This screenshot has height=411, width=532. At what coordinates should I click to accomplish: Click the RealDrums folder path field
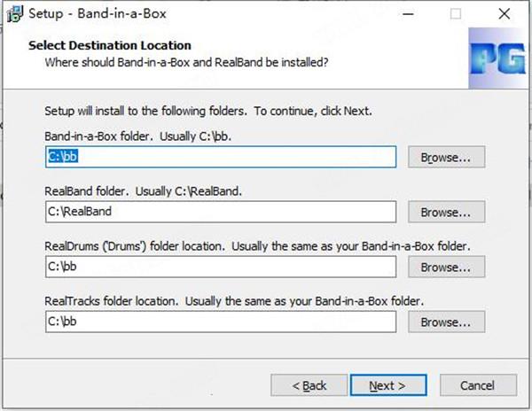click(x=221, y=267)
